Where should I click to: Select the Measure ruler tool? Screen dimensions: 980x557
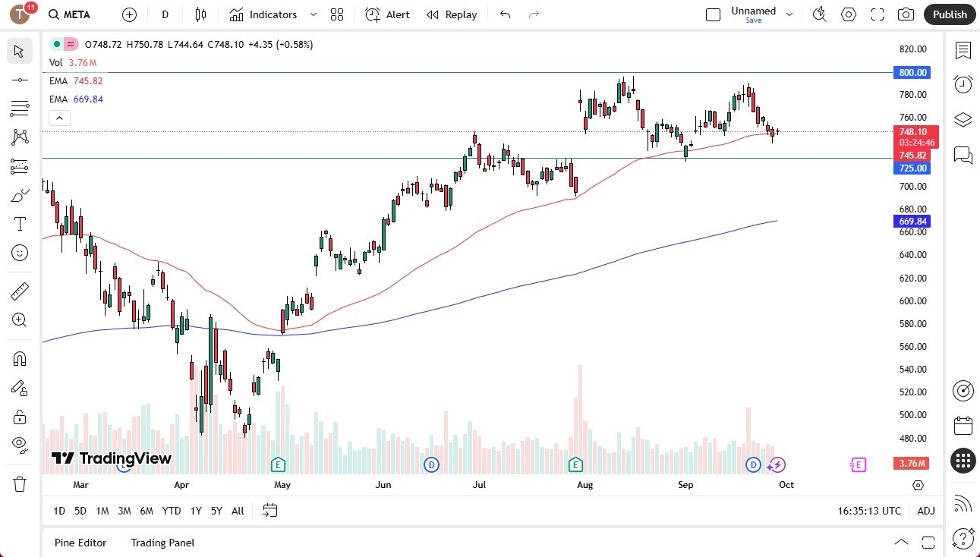click(19, 291)
